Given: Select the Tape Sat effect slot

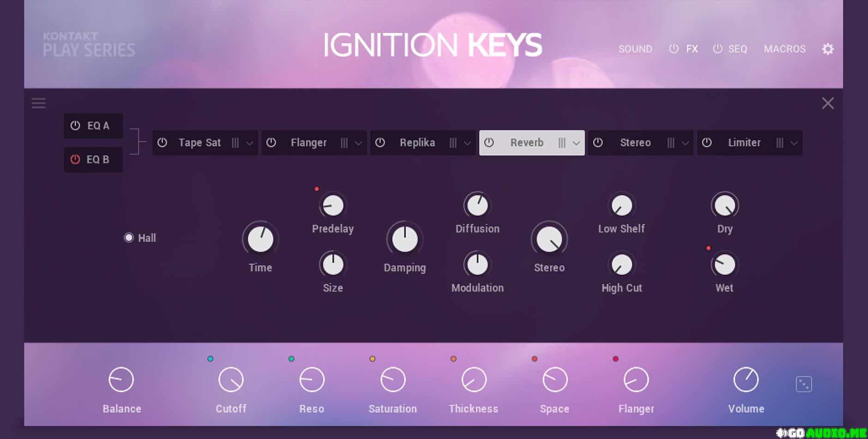Looking at the screenshot, I should 205,143.
